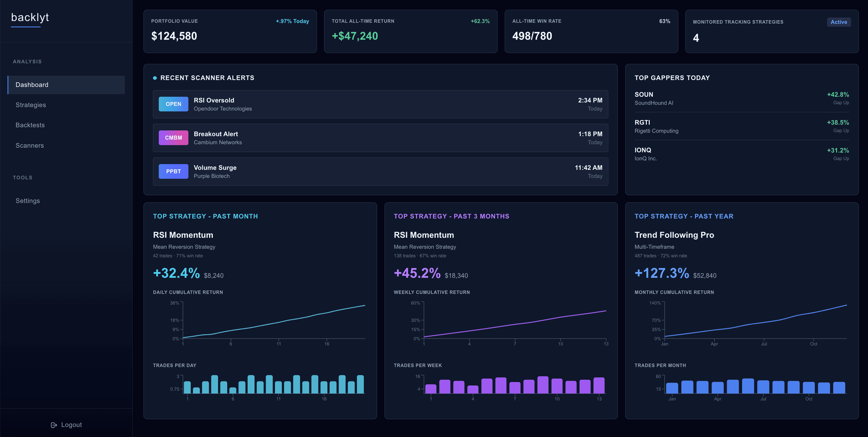Select SOUN SoundHound AI gapper
The height and width of the screenshot is (437, 868).
[741, 98]
